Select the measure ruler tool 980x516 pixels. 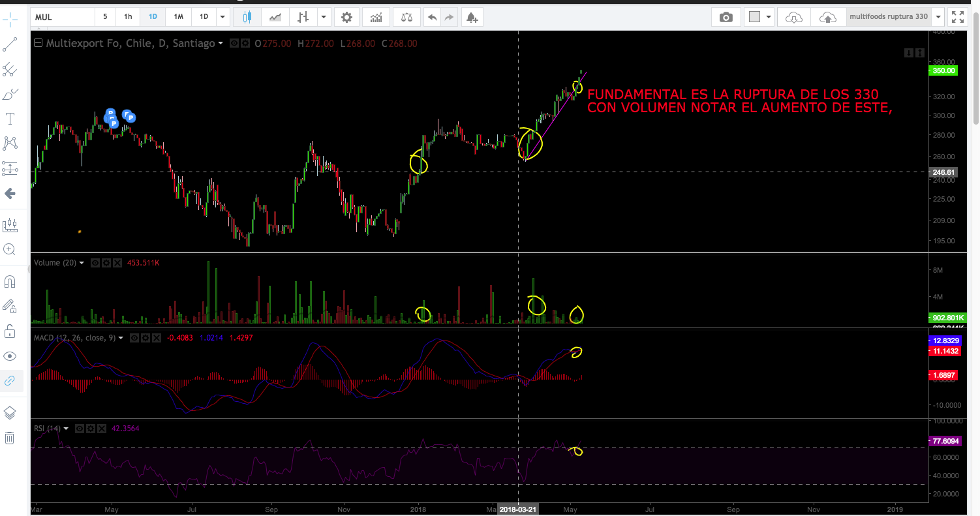(x=10, y=225)
